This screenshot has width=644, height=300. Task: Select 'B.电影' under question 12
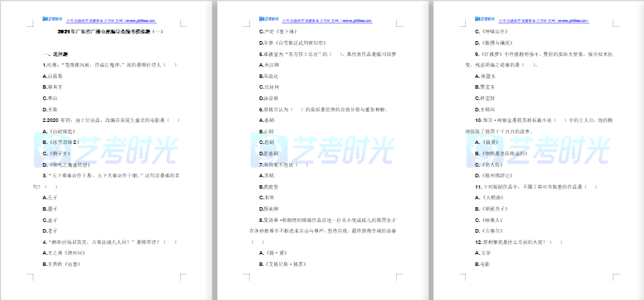pos(482,264)
